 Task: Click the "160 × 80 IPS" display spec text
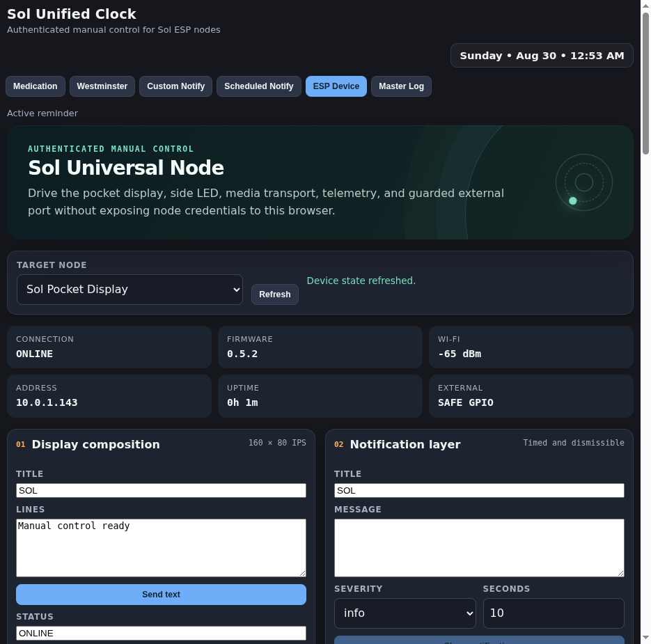(x=277, y=443)
